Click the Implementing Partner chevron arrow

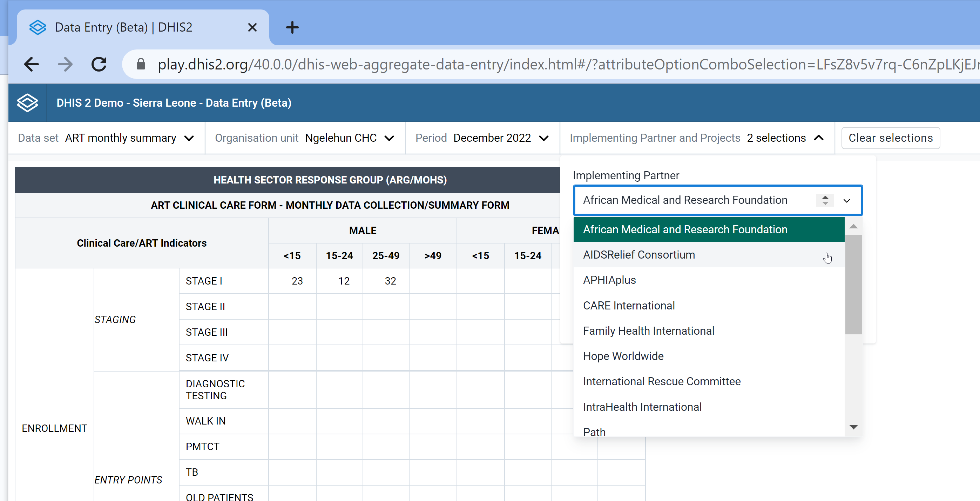pyautogui.click(x=847, y=201)
